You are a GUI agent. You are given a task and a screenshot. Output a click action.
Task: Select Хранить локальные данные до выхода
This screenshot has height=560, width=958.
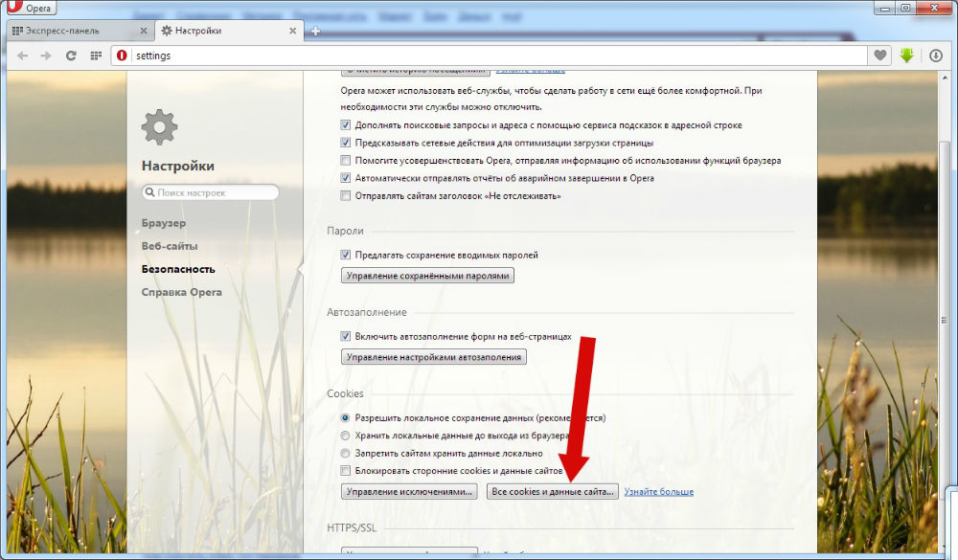[346, 436]
